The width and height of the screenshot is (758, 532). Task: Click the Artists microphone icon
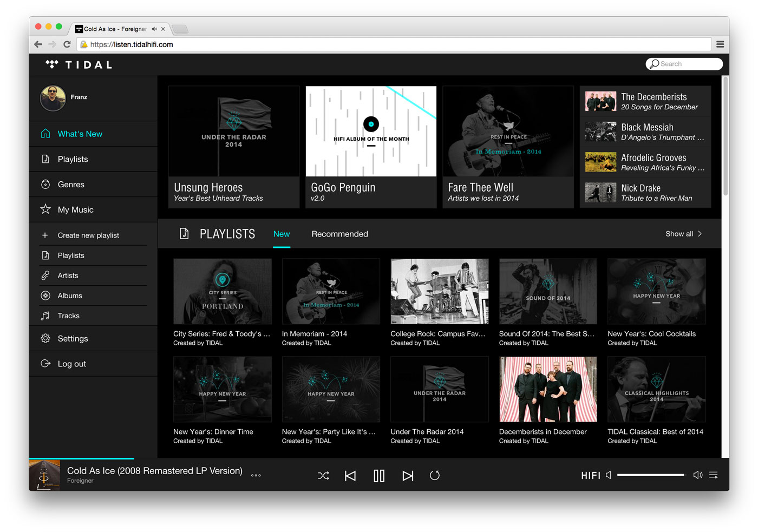(45, 275)
